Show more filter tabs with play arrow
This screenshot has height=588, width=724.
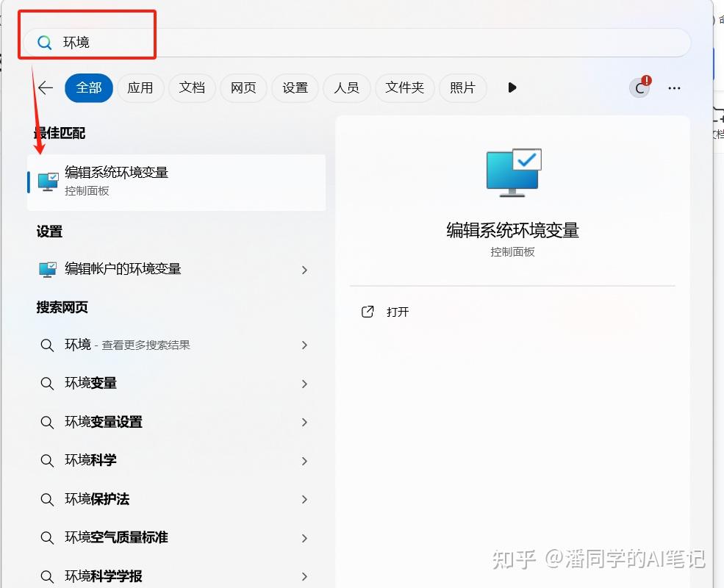point(512,88)
